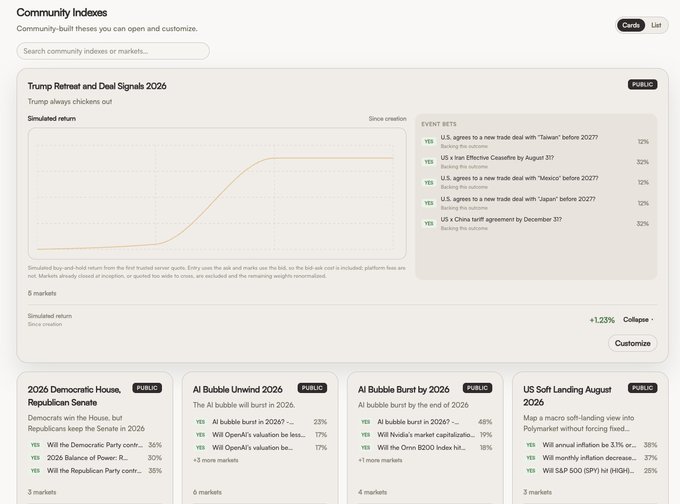Click YES badge next to Mexico trade deal
The width and height of the screenshot is (680, 504).
tap(428, 183)
